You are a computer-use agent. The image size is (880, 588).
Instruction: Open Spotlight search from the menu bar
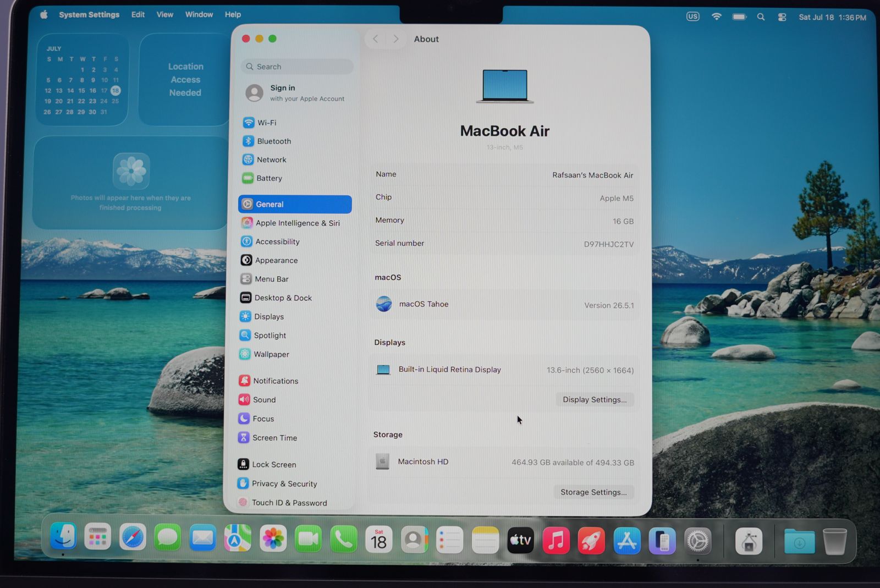[761, 17]
